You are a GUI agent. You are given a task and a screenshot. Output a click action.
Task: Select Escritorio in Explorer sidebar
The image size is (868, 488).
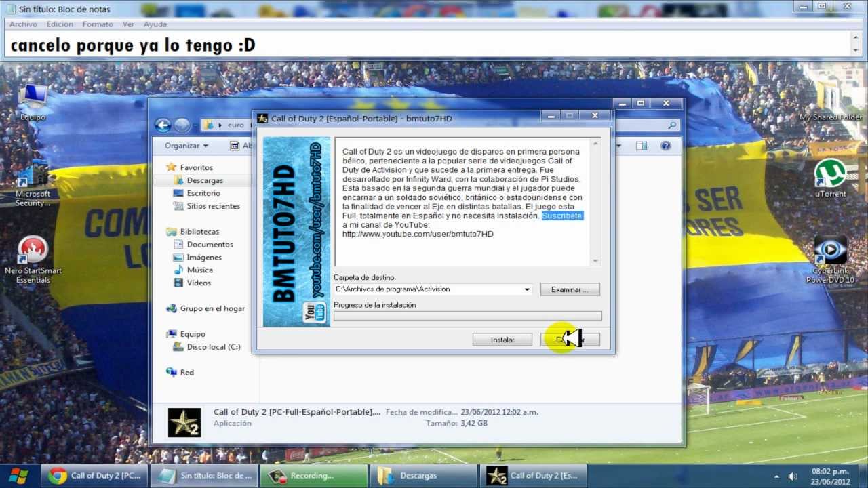(x=203, y=193)
